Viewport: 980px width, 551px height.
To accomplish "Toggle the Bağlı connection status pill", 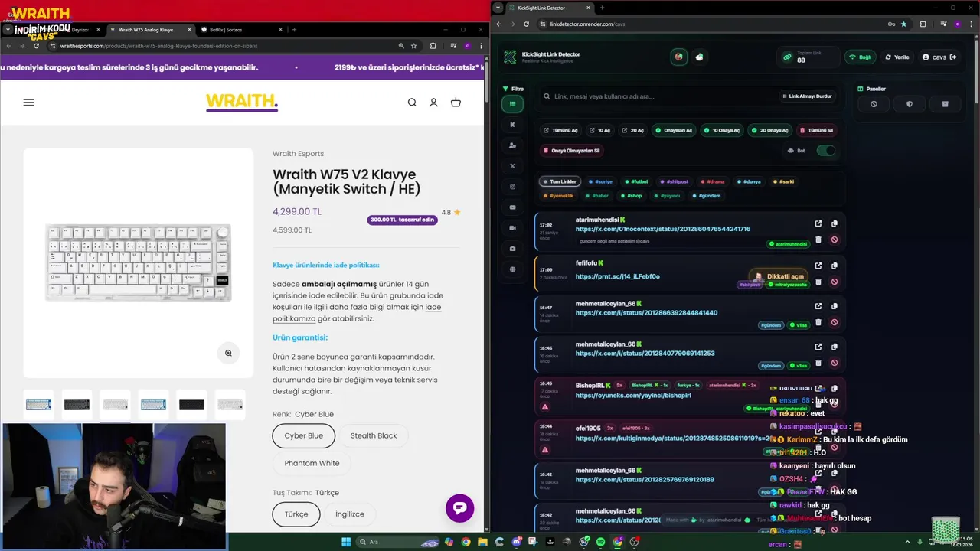I will (x=861, y=57).
